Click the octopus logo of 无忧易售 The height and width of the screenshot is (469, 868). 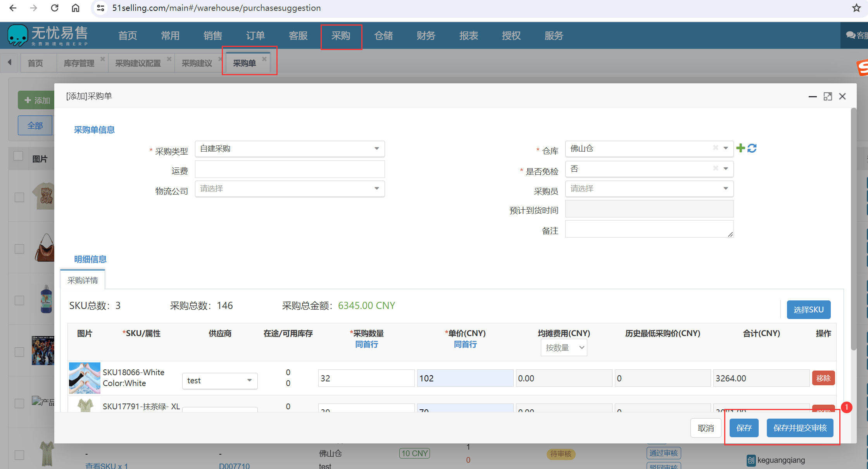[x=17, y=35]
